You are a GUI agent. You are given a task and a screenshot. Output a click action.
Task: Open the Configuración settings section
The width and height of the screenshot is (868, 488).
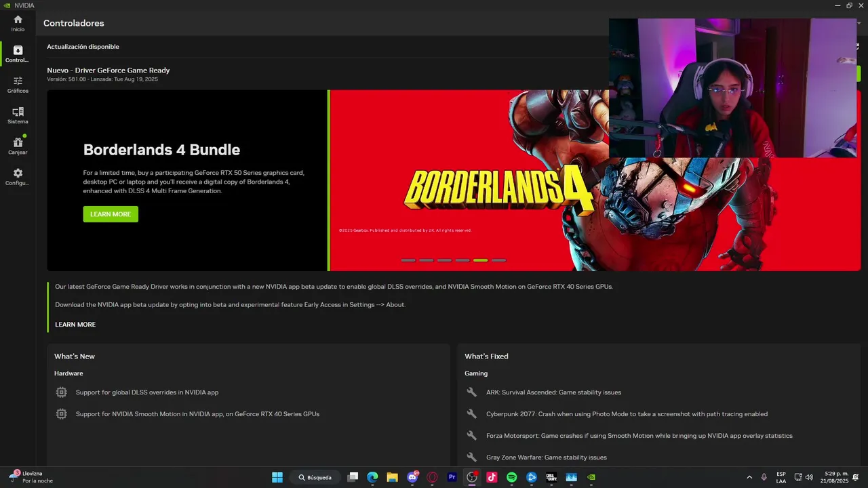[18, 178]
